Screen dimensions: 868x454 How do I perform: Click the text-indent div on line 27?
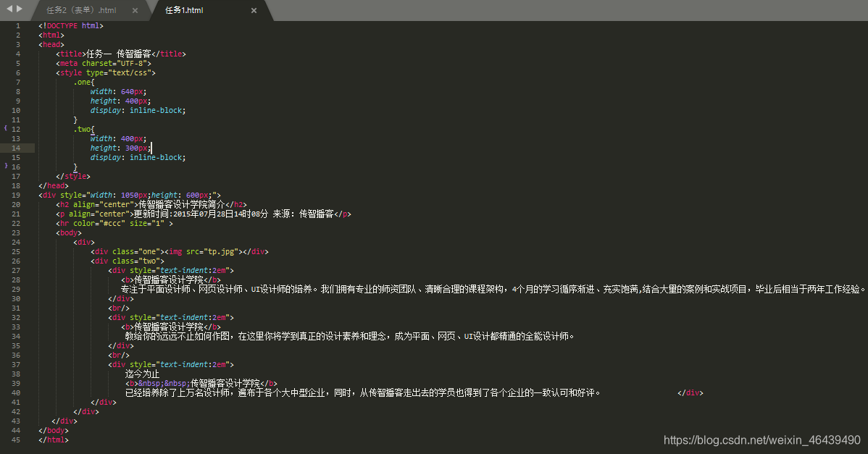pos(171,270)
